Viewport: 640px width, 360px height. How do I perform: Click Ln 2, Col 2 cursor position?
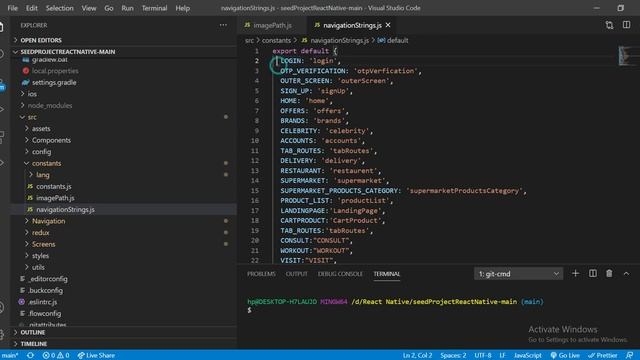[417, 355]
